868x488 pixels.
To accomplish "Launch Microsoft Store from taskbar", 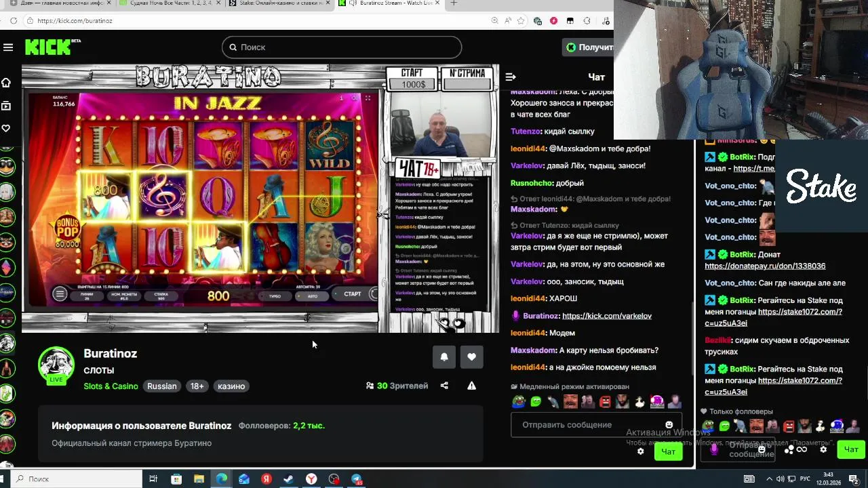I will (x=176, y=479).
